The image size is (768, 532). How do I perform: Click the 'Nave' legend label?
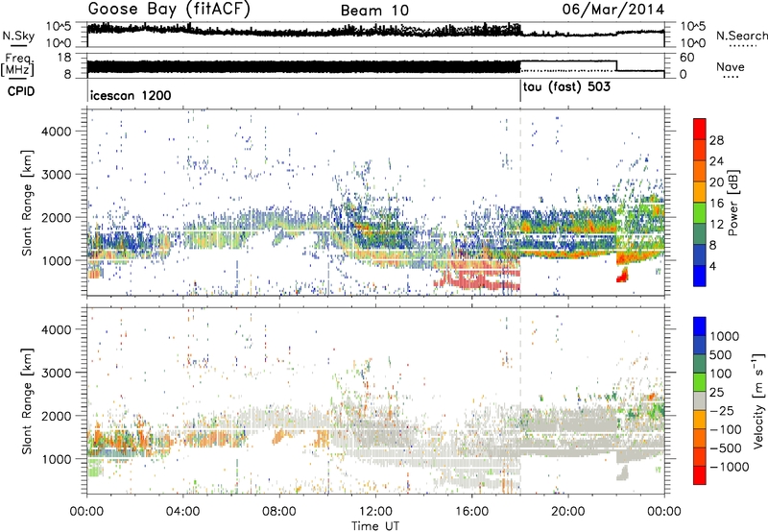pos(731,66)
